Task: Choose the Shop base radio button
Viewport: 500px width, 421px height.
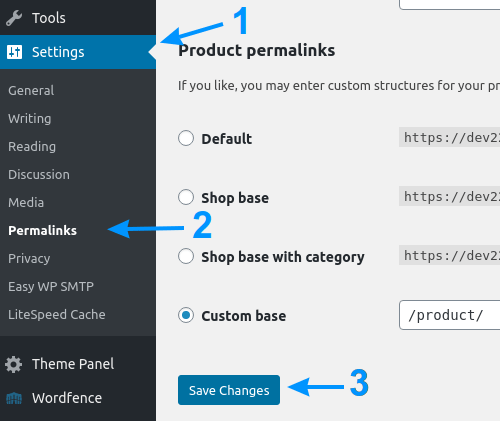Action: click(x=186, y=197)
